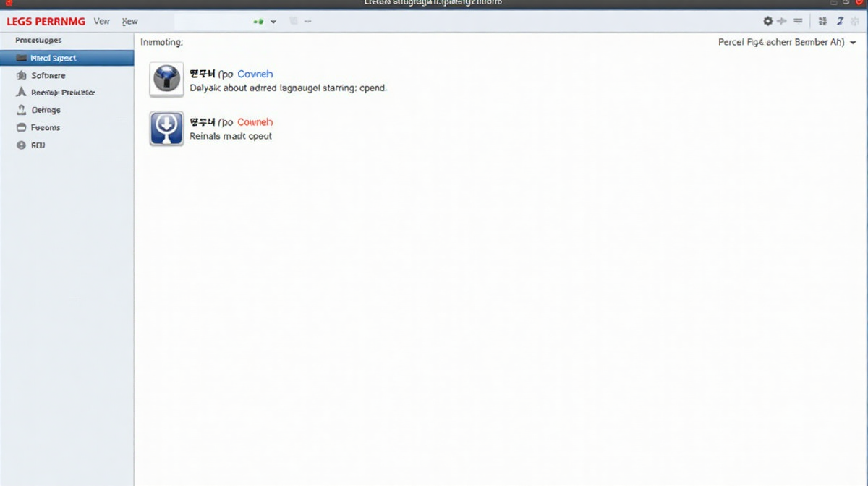Open the dropdown arrow beside green dots
Viewport: 868px width, 486px height.
click(x=273, y=22)
